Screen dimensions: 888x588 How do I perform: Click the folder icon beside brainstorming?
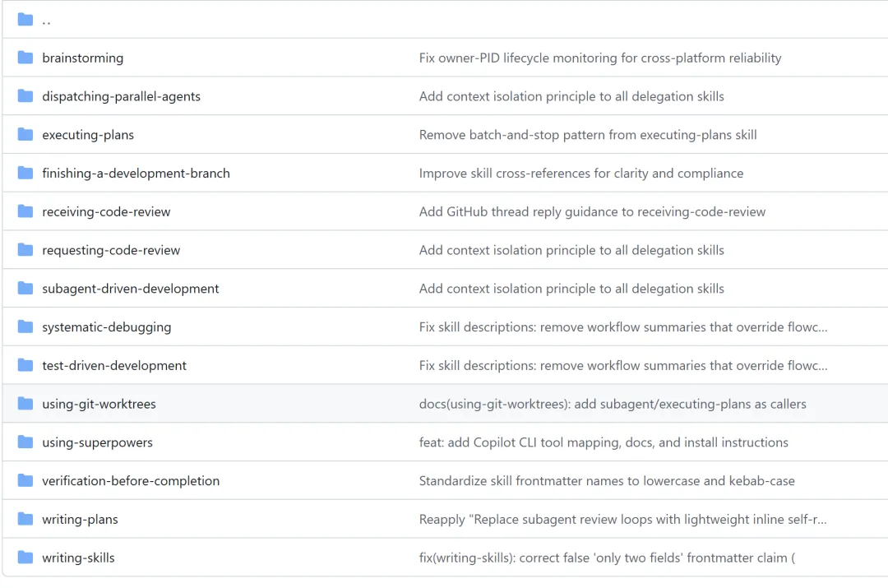(x=25, y=58)
